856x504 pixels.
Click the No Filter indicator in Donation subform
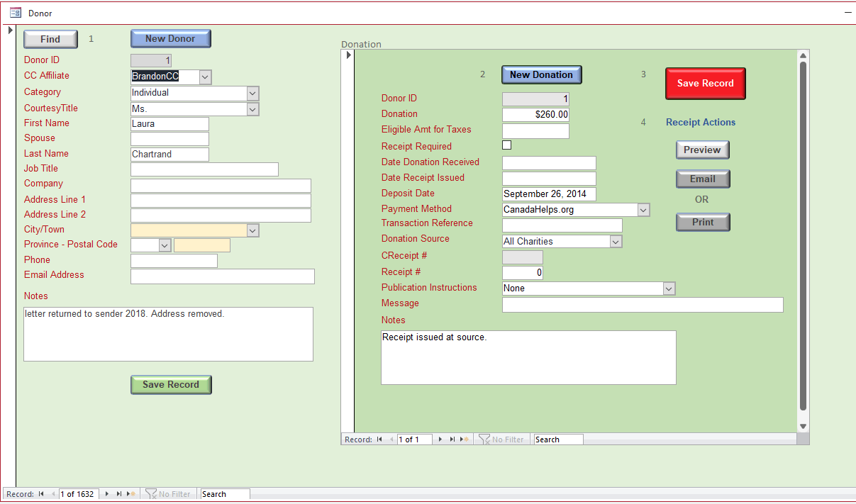(x=501, y=439)
